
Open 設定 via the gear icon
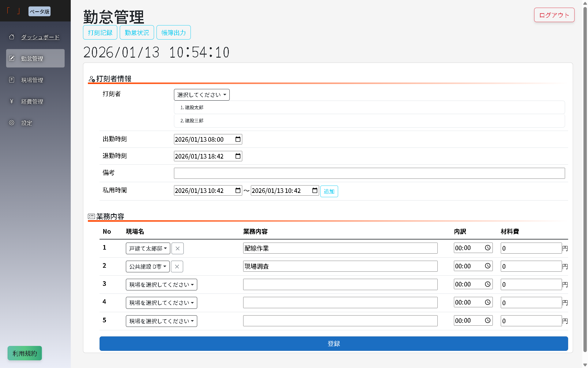(12, 123)
